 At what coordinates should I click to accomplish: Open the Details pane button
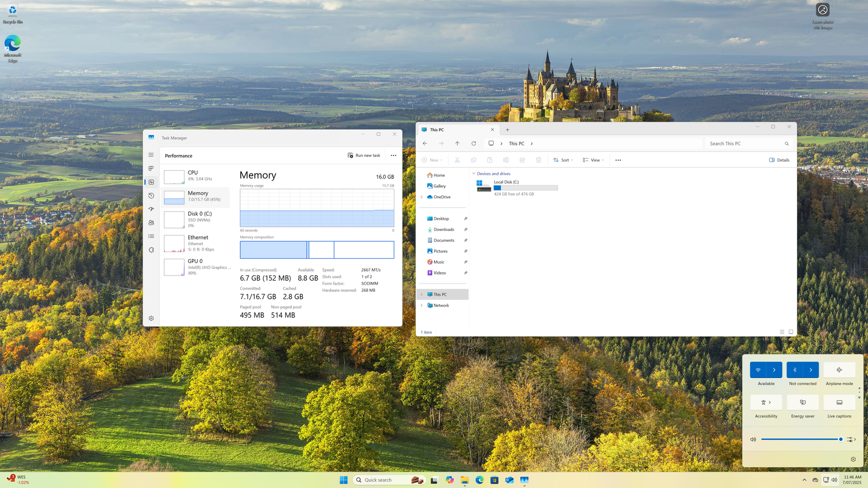(x=779, y=160)
